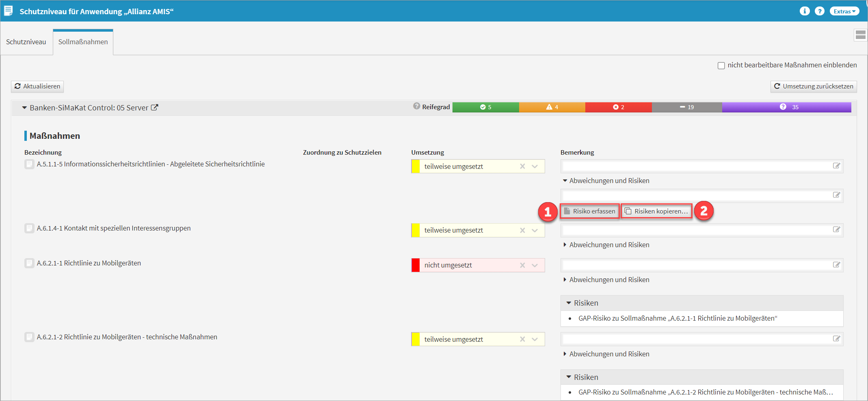This screenshot has height=401, width=868.
Task: Open external link icon beside Banken-SiMaKat Control
Action: tap(155, 108)
